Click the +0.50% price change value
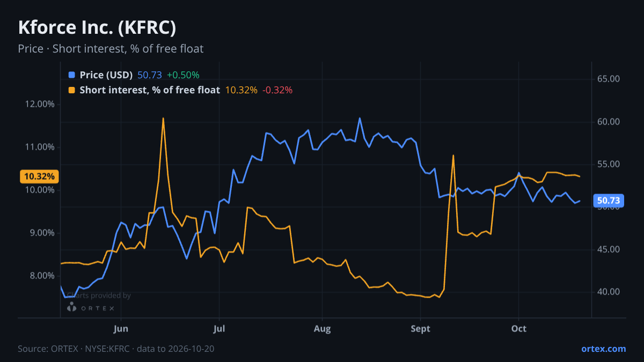Image resolution: width=644 pixels, height=362 pixels. click(183, 75)
